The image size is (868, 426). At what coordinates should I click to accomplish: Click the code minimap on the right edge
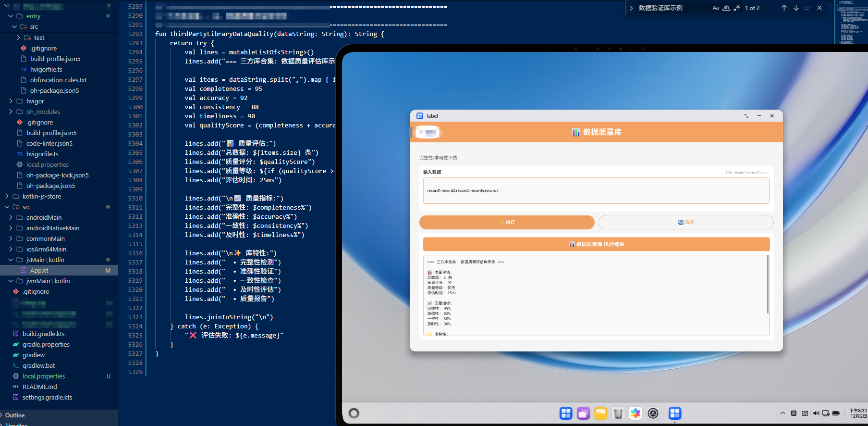852,22
